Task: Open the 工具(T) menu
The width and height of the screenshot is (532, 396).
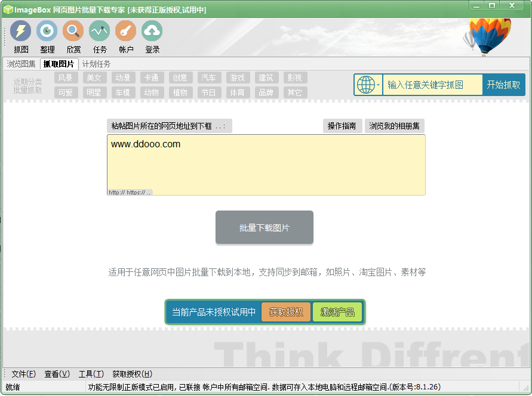Action: (91, 374)
